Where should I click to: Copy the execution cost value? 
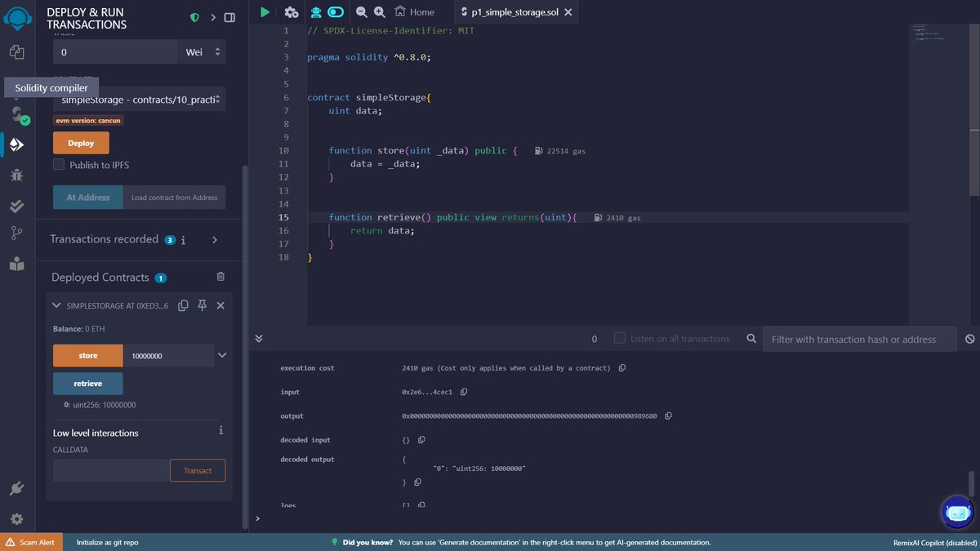[622, 368]
